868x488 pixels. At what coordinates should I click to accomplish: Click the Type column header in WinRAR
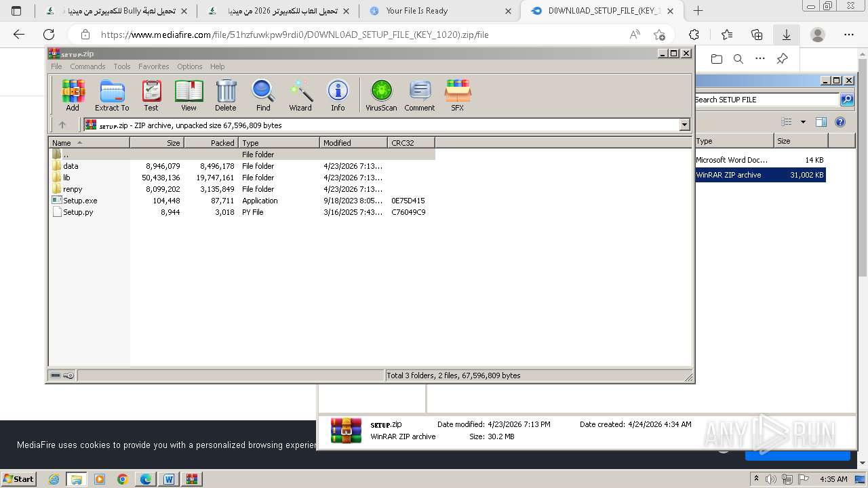[279, 142]
